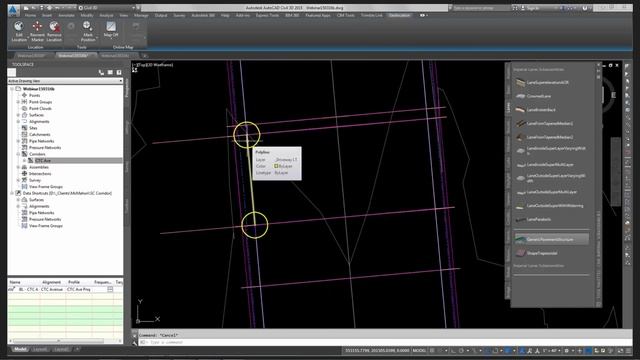Open the Insert ribbon tab

(47, 16)
